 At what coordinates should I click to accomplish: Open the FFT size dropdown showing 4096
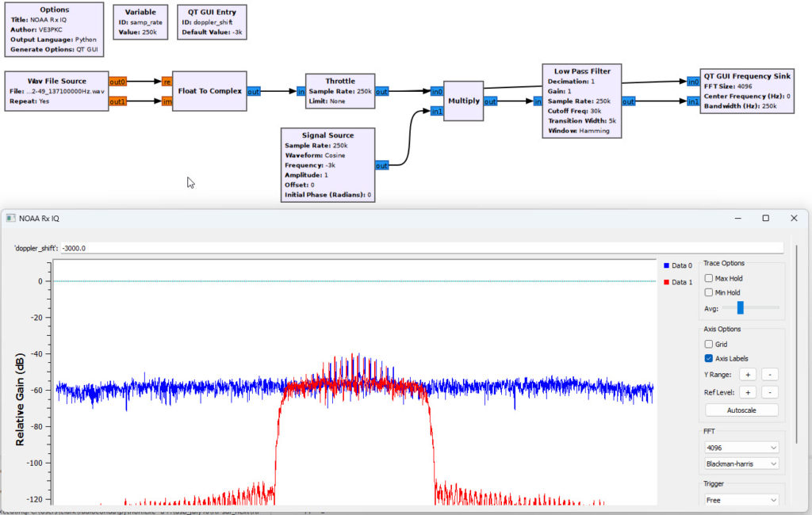[741, 447]
